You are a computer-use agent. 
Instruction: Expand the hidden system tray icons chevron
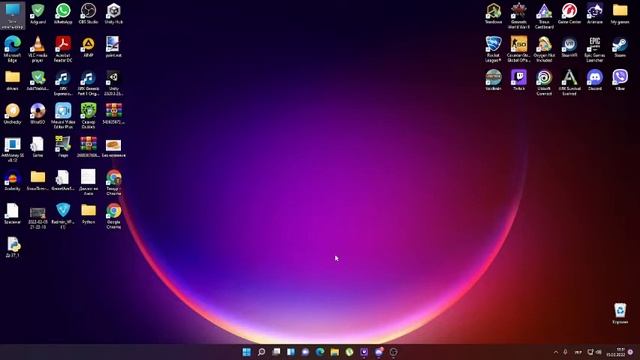click(556, 352)
